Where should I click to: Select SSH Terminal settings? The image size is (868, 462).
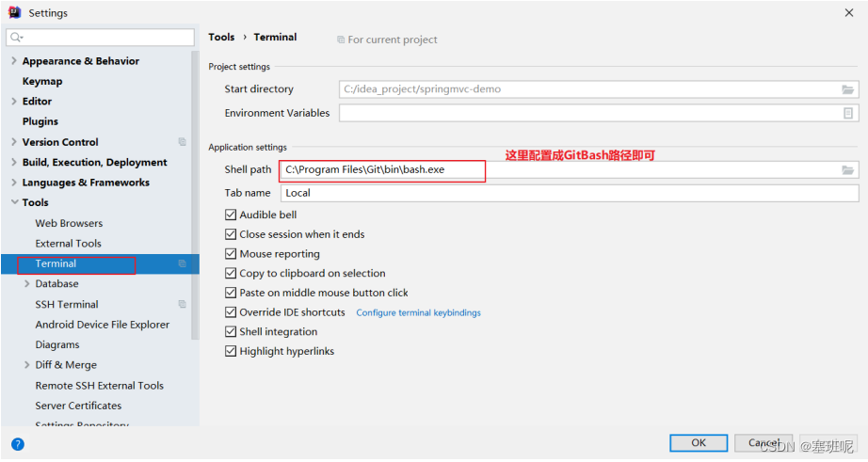click(67, 304)
